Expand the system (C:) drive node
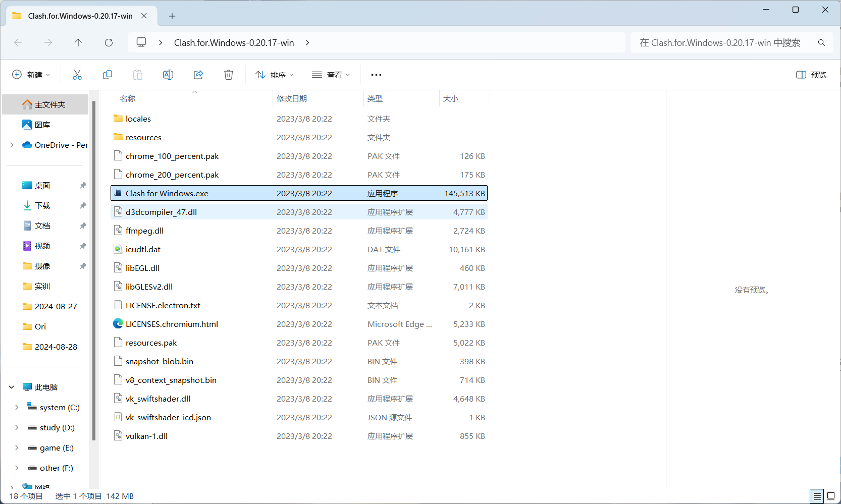The image size is (841, 504). pos(17,407)
